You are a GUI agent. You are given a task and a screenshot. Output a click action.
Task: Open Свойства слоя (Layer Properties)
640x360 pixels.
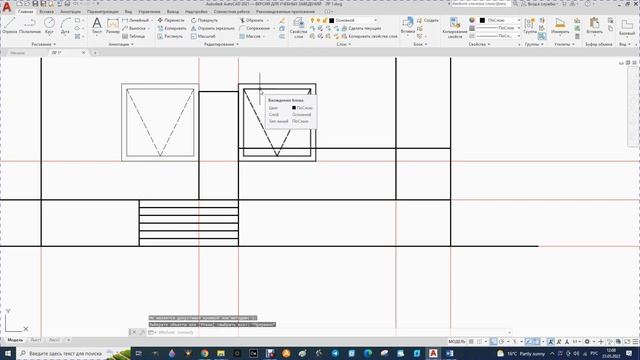[x=298, y=28]
